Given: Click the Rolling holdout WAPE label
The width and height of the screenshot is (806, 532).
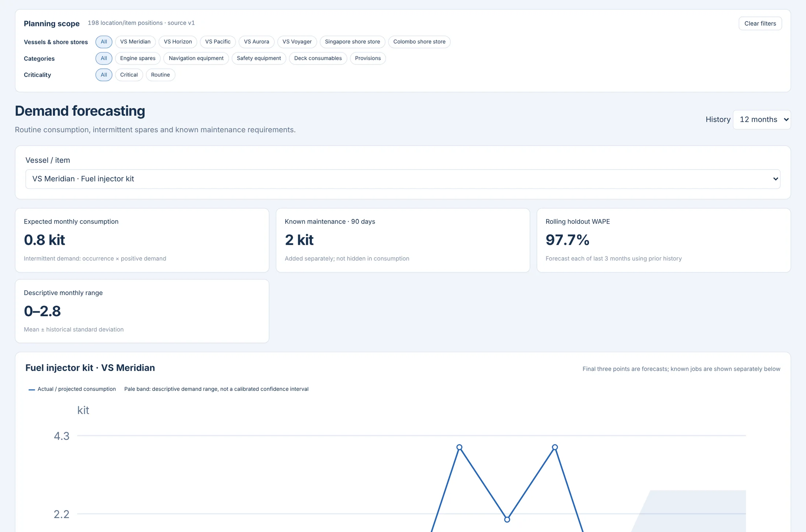Looking at the screenshot, I should click(577, 222).
